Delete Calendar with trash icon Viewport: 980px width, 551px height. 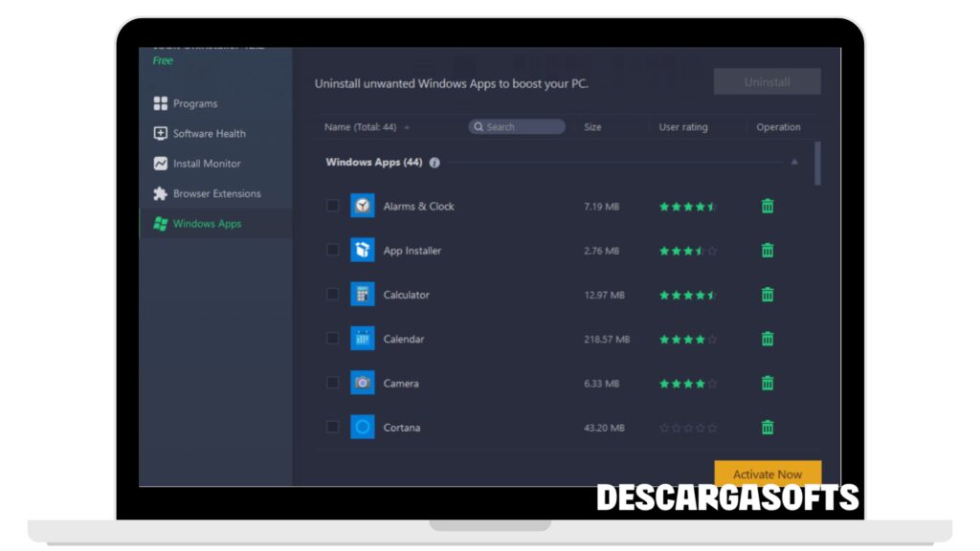coord(768,339)
